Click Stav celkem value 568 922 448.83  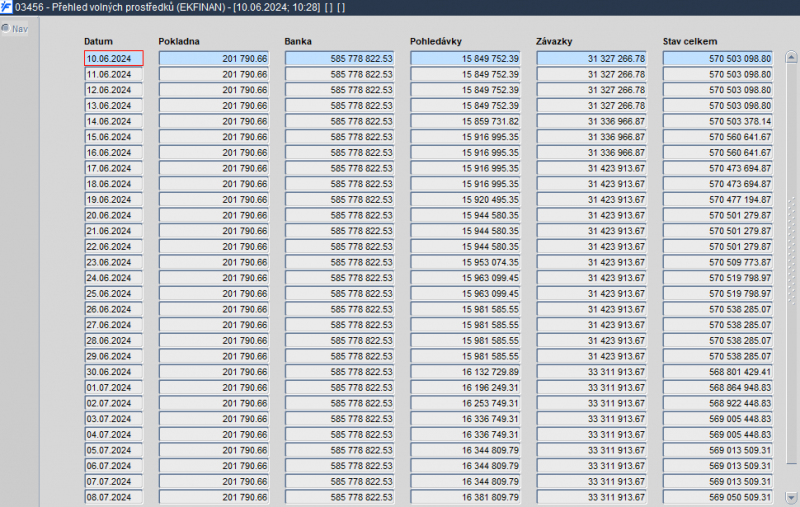pos(718,403)
